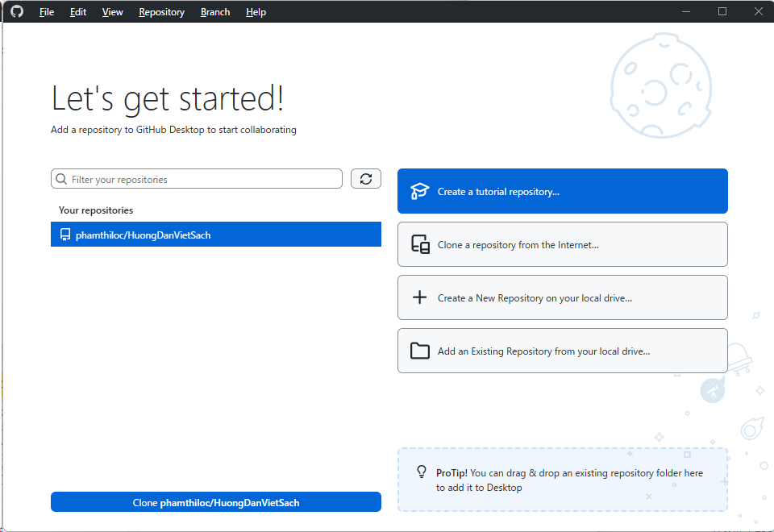774x532 pixels.
Task: Click the graduation cap tutorial icon
Action: [x=419, y=191]
